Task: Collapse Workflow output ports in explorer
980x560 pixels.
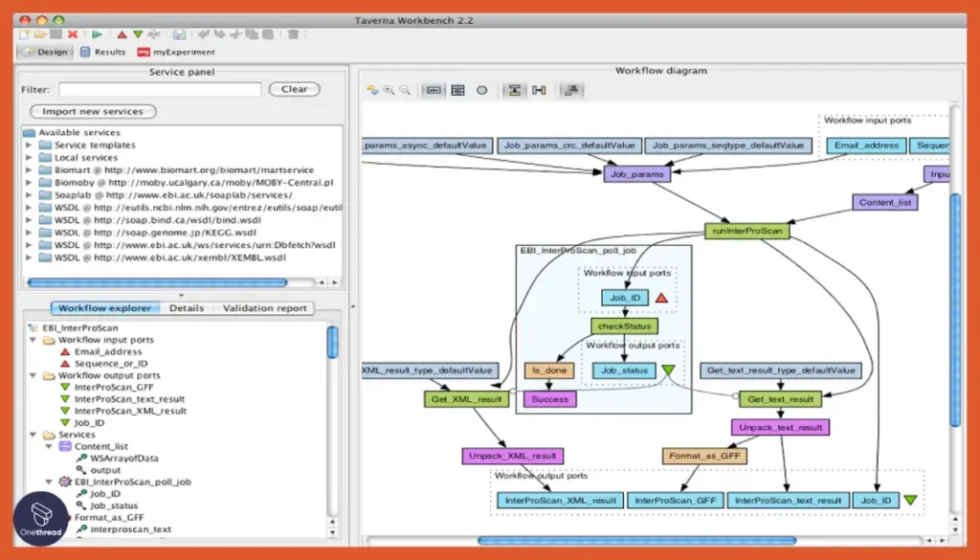Action: click(33, 375)
